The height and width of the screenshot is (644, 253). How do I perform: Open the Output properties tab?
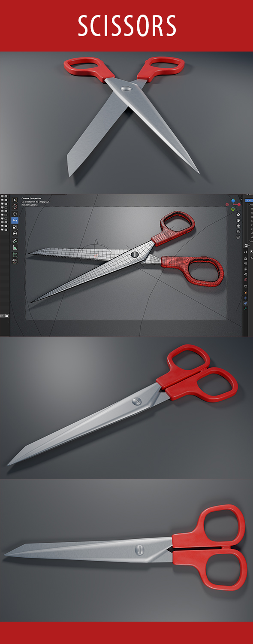246,264
